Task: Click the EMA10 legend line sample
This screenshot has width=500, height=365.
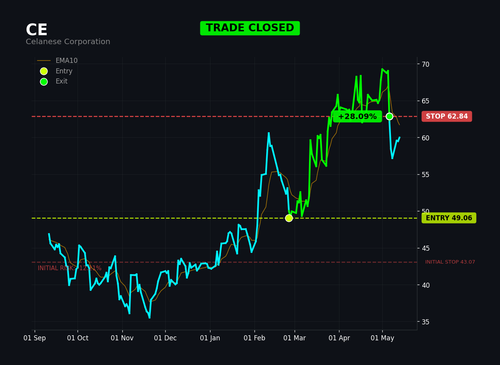Action: click(x=44, y=61)
